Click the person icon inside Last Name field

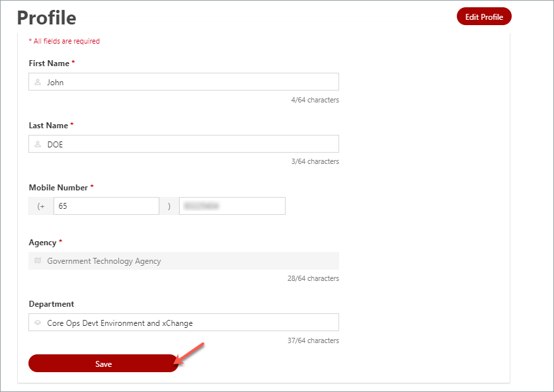tap(38, 143)
